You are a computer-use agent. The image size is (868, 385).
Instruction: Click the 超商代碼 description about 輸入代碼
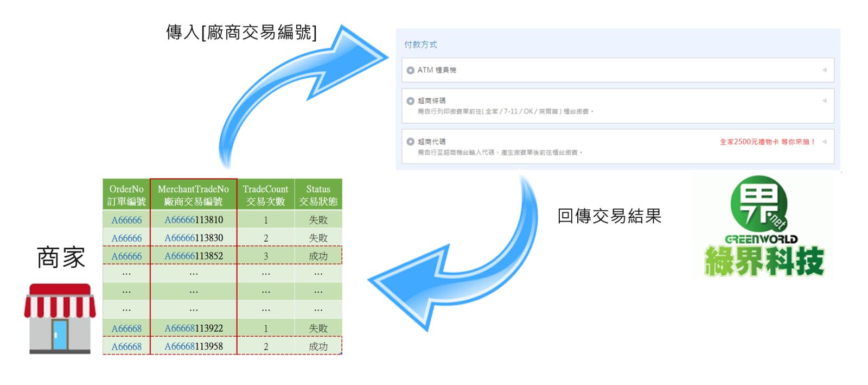click(x=500, y=153)
